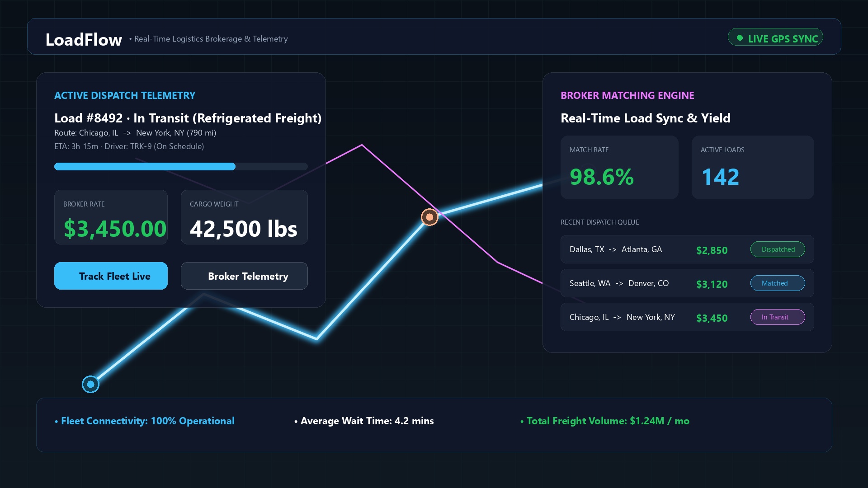
Task: Click the $3,450 queue rate value
Action: point(712,318)
